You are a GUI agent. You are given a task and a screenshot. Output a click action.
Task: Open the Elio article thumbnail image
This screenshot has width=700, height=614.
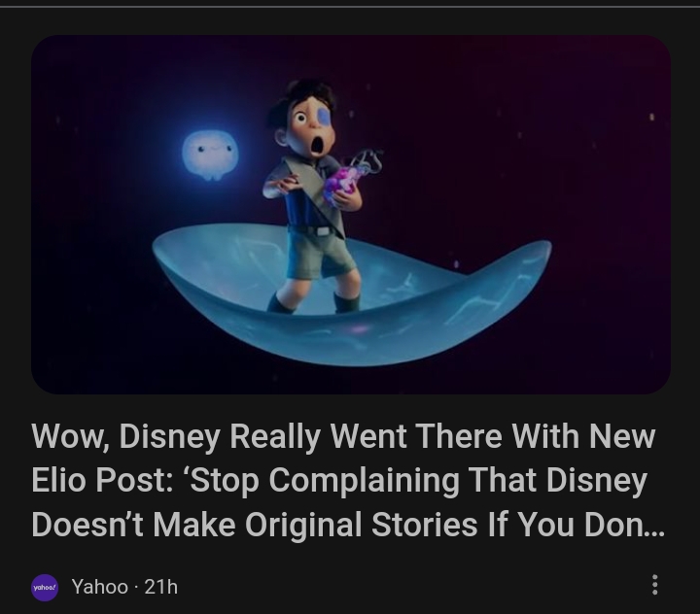(350, 215)
